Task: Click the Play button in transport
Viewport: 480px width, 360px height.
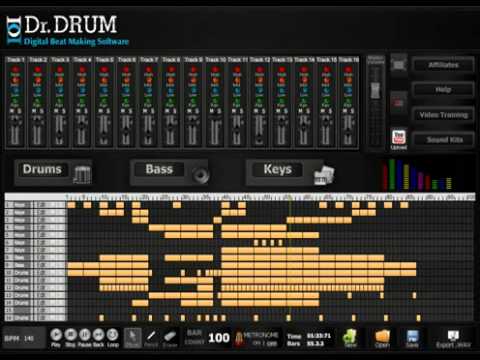Action: [56, 334]
